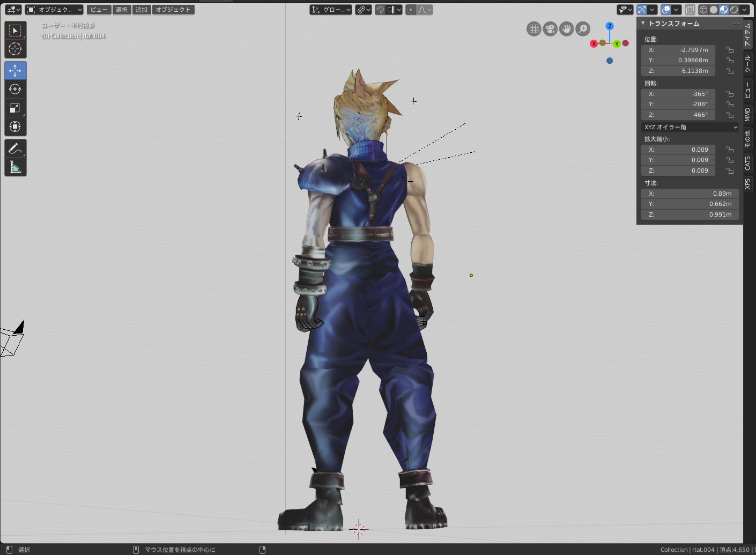
Task: Open the snapping options dropdown
Action: click(x=394, y=10)
